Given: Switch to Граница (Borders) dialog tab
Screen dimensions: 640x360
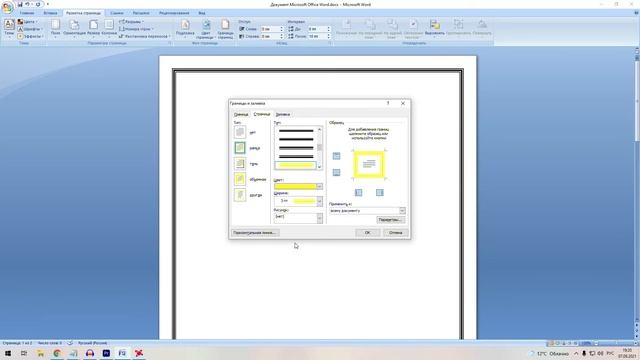Looking at the screenshot, I should [x=241, y=114].
